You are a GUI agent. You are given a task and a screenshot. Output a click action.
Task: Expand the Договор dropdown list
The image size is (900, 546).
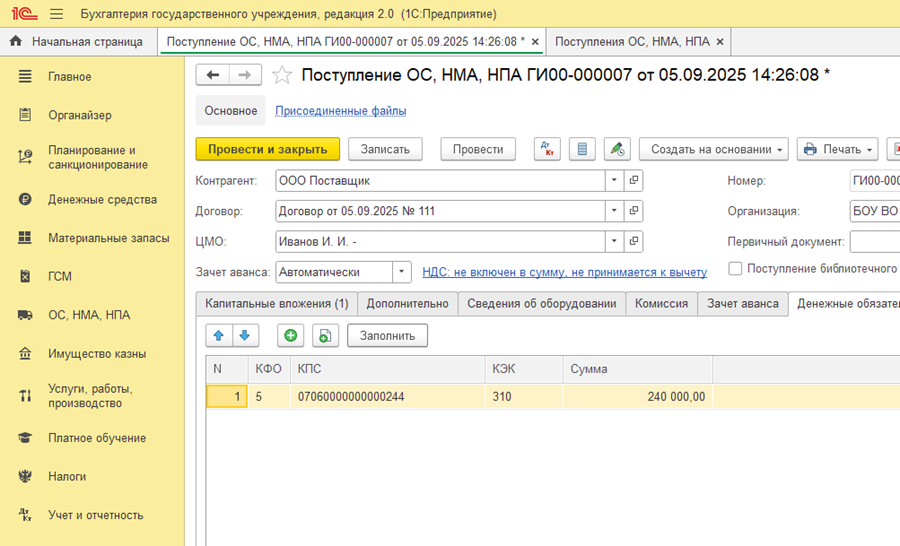(x=614, y=211)
